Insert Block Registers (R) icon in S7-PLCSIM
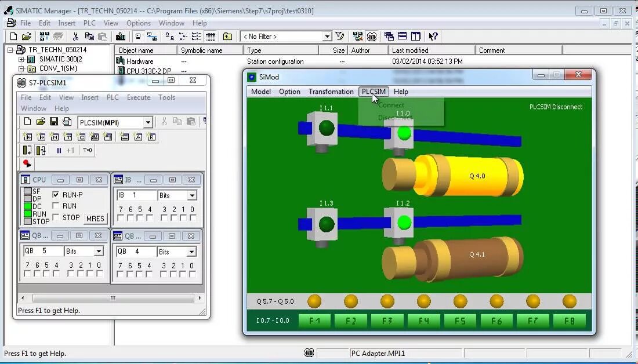 pos(151,137)
